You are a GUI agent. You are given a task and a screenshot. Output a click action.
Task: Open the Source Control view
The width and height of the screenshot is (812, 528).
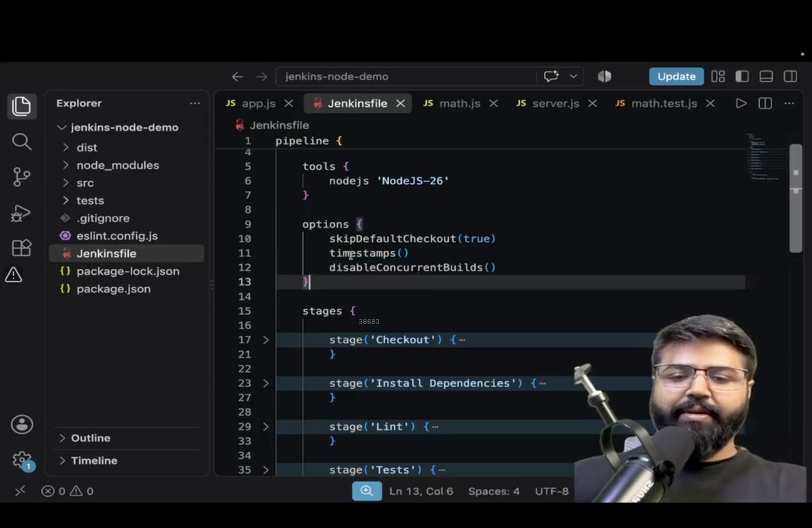21,177
